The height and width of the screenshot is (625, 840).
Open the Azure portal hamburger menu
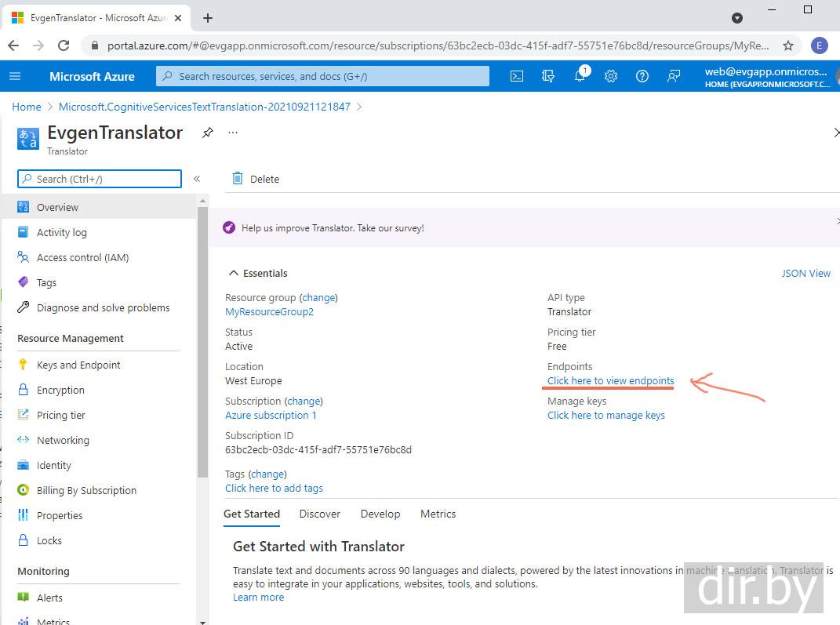[x=15, y=76]
